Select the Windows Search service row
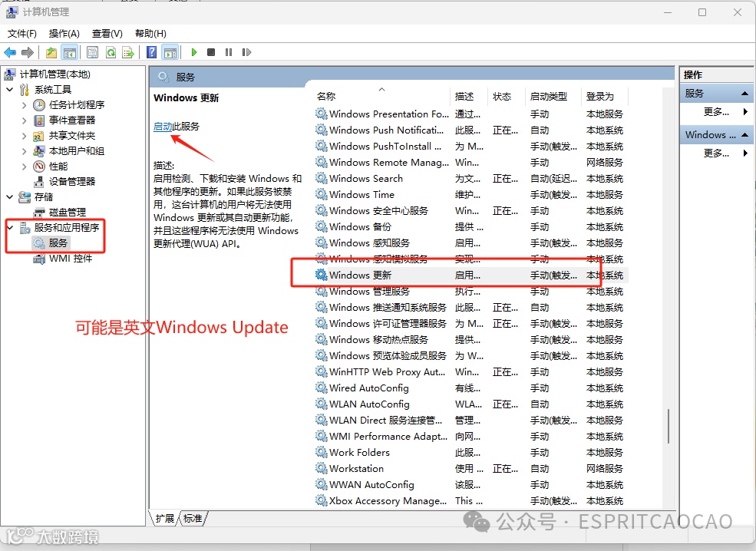This screenshot has width=756, height=551. click(471, 178)
